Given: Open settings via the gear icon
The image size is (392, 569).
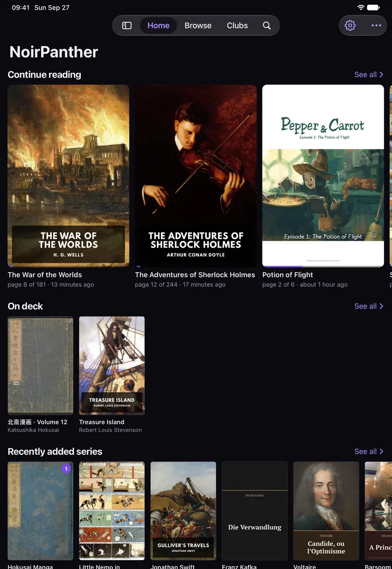Looking at the screenshot, I should tap(350, 25).
